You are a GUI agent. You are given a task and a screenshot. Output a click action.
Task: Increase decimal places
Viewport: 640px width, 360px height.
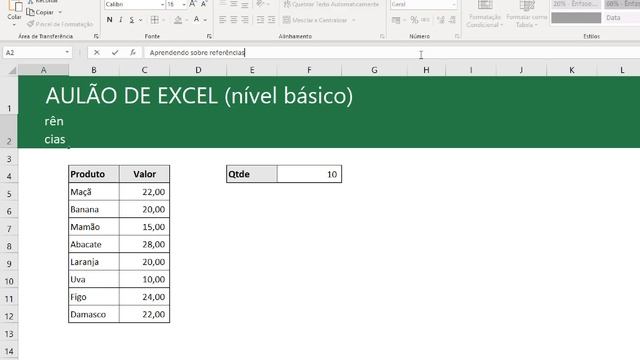[x=440, y=20]
